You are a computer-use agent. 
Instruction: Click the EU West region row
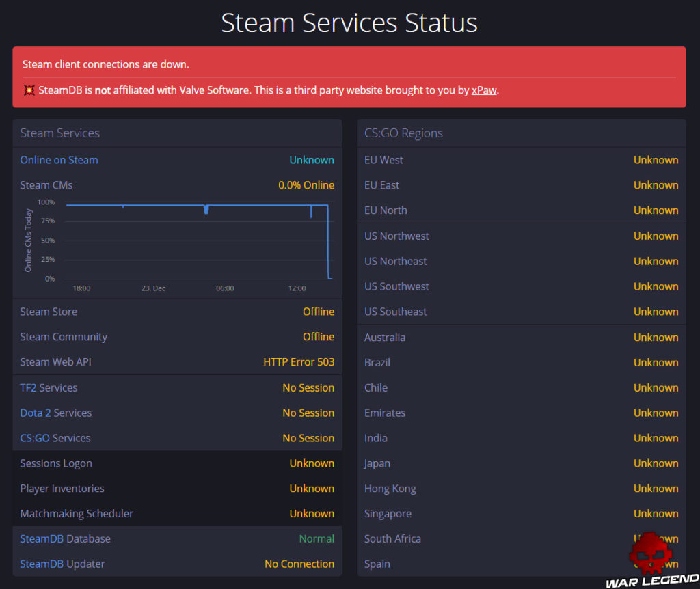coord(383,159)
